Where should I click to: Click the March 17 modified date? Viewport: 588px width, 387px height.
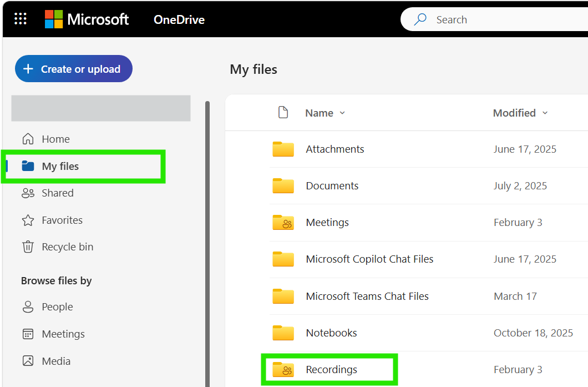515,296
